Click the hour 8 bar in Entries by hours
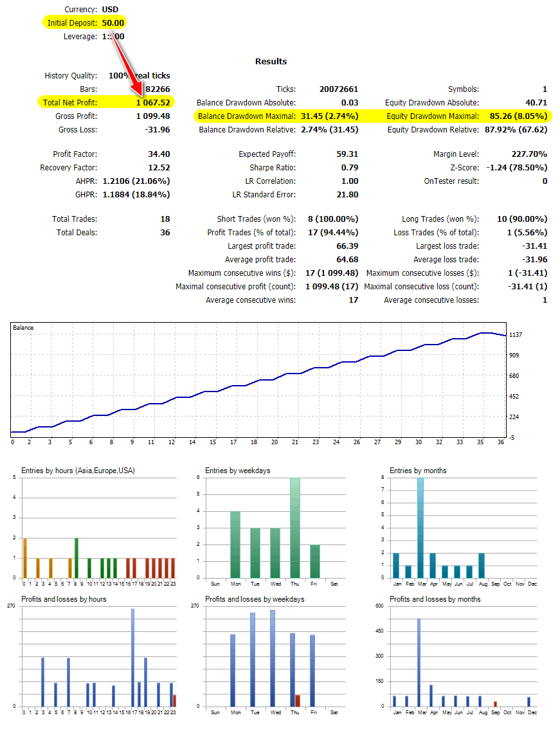This screenshot has height=729, width=560. 77,558
